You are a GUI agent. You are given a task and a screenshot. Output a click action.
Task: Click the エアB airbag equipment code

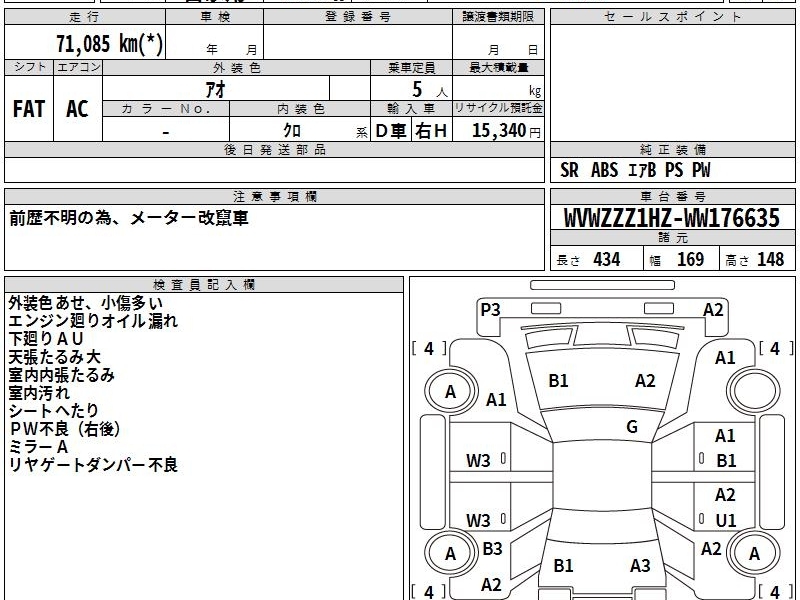tap(642, 170)
